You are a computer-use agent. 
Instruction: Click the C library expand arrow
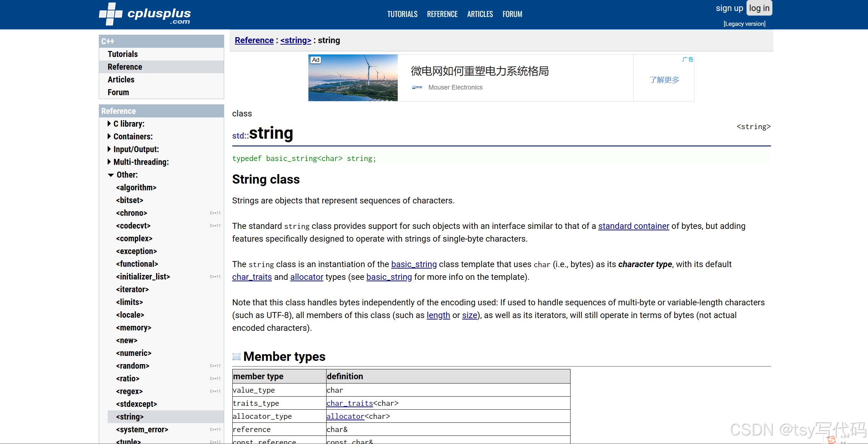pyautogui.click(x=109, y=123)
